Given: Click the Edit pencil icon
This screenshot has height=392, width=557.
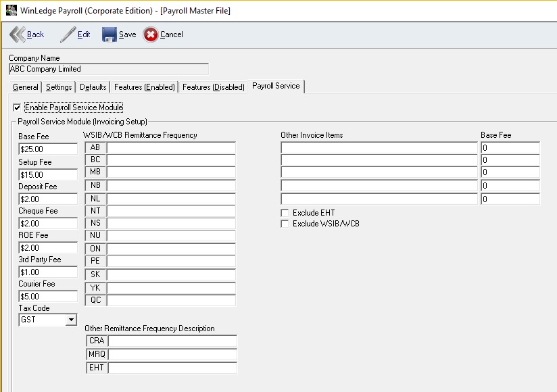Looking at the screenshot, I should (68, 34).
